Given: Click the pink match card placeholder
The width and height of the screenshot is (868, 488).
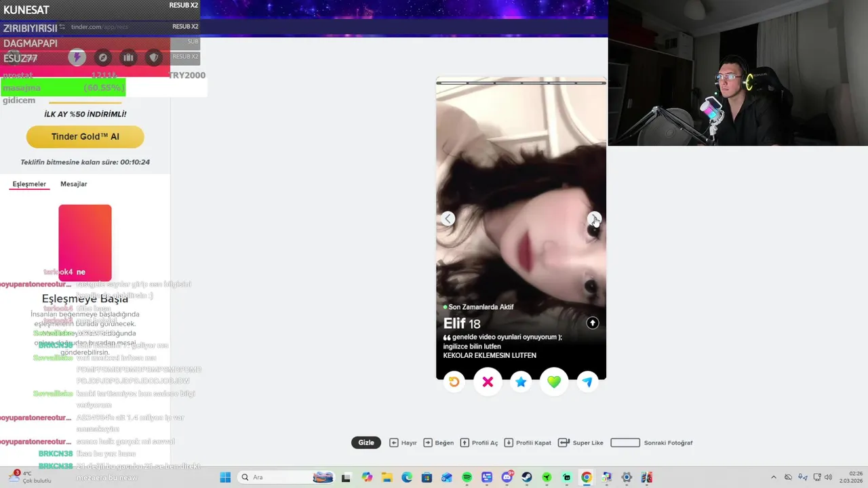Looking at the screenshot, I should [85, 243].
